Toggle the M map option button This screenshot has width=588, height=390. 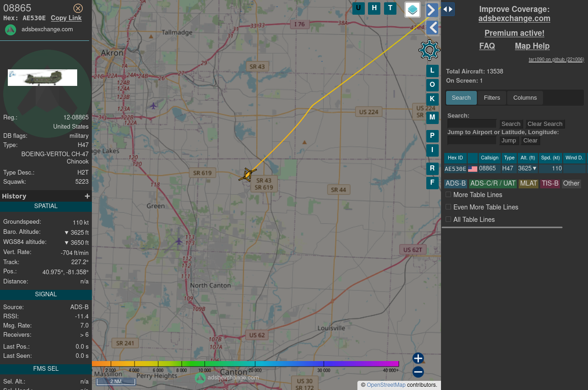point(432,118)
